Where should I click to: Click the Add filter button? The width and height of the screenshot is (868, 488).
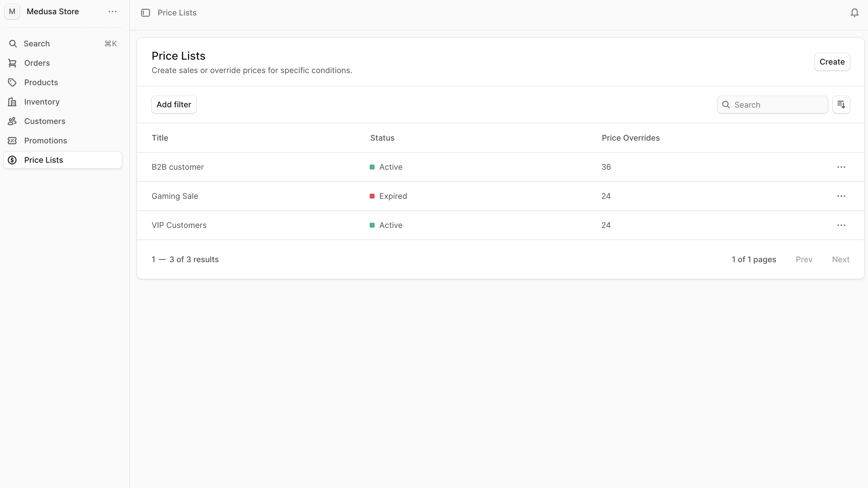[x=173, y=105]
